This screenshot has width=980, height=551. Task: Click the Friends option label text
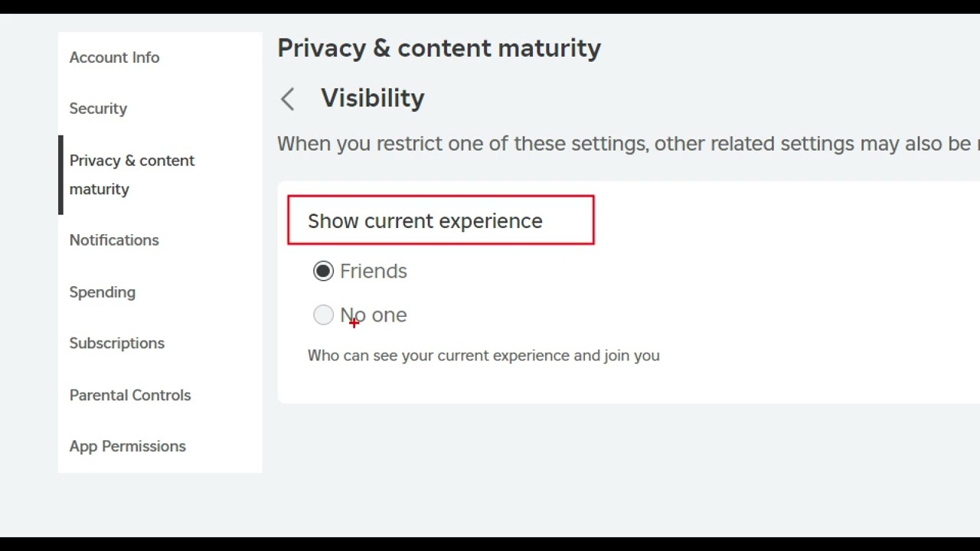point(374,271)
